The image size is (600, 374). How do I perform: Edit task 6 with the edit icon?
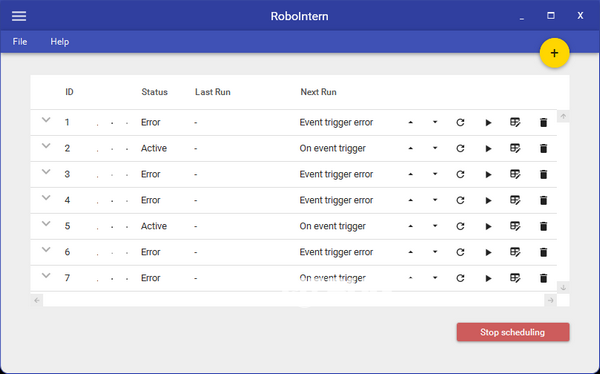[x=515, y=252]
